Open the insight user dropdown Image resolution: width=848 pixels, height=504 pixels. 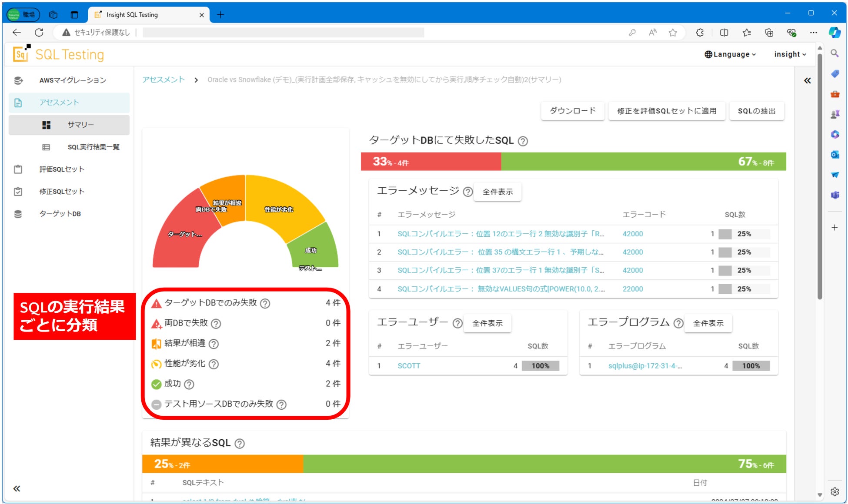(790, 54)
